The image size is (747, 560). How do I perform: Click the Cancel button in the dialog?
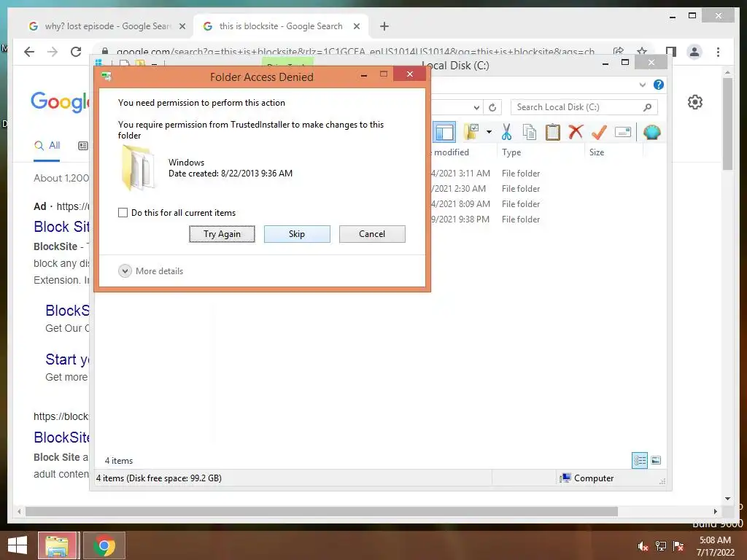coord(372,234)
